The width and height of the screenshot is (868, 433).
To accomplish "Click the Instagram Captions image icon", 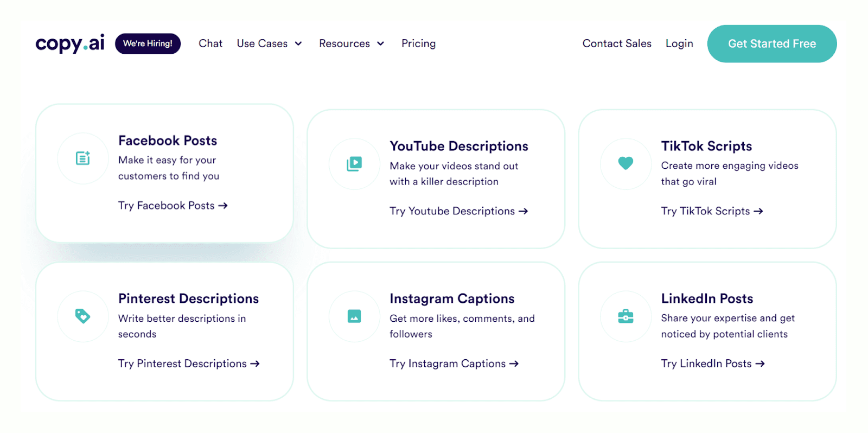I will [354, 316].
